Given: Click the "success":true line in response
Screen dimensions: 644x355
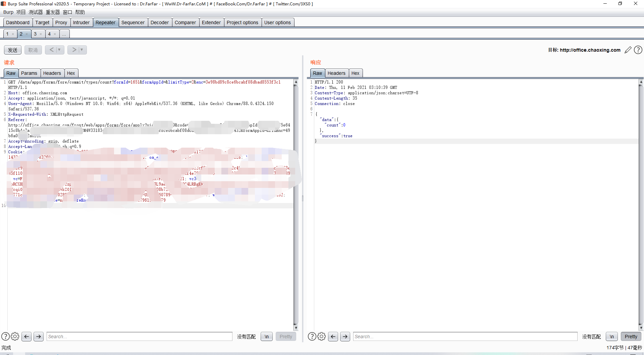Looking at the screenshot, I should [x=336, y=136].
